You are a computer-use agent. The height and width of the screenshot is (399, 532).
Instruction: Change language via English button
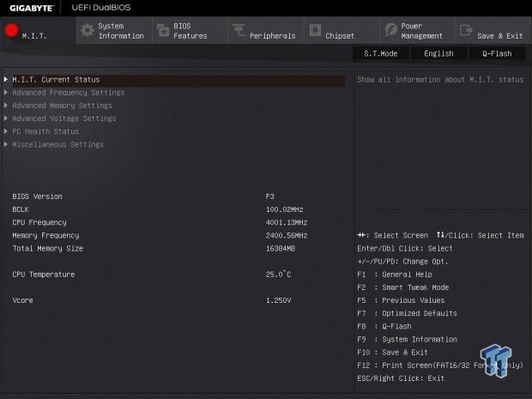[438, 53]
